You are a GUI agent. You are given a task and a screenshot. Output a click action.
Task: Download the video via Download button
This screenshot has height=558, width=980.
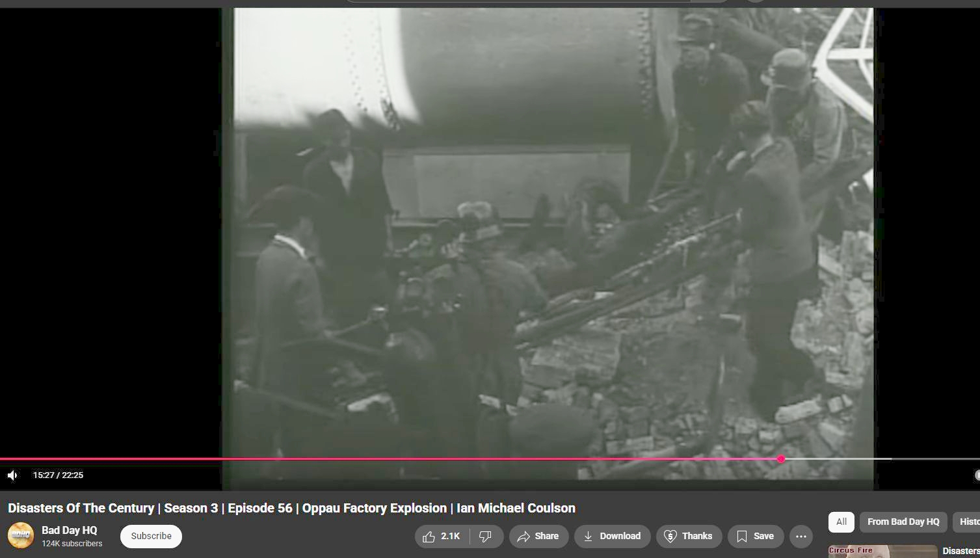(612, 537)
